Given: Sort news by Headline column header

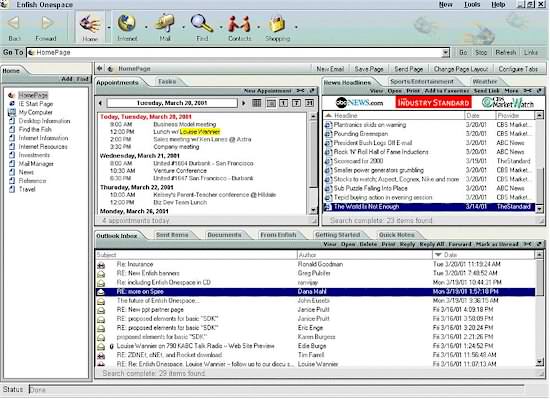Looking at the screenshot, I should pos(393,115).
